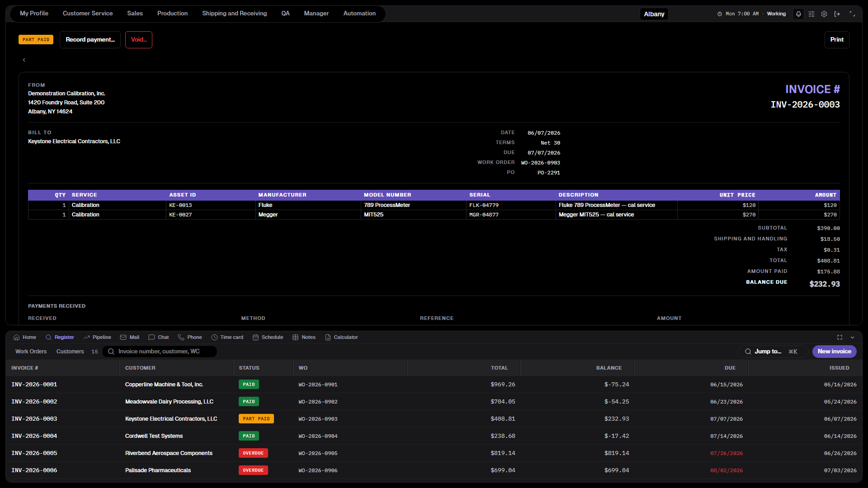The image size is (868, 488).
Task: Focus the invoice number search field
Action: pos(160,352)
